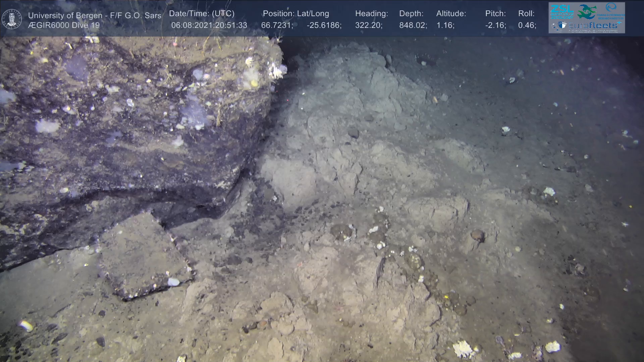Click the Pitch value -2.16
Viewport: 644px width, 362px height.
[495, 25]
